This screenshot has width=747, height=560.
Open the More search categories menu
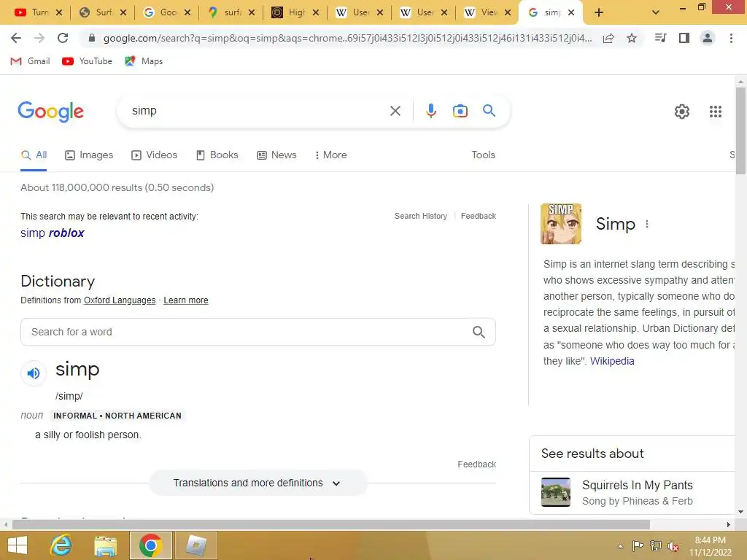[x=330, y=155]
